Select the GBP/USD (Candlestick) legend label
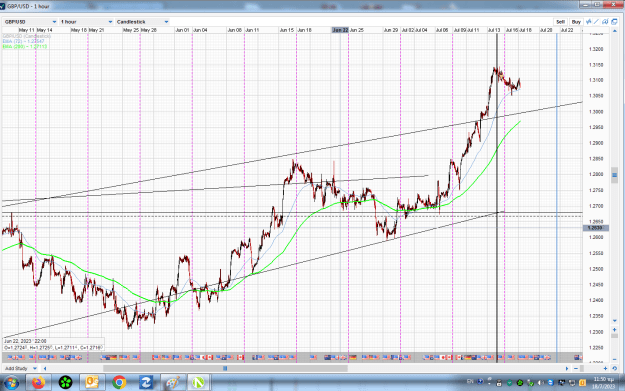625x391 pixels. coord(27,36)
